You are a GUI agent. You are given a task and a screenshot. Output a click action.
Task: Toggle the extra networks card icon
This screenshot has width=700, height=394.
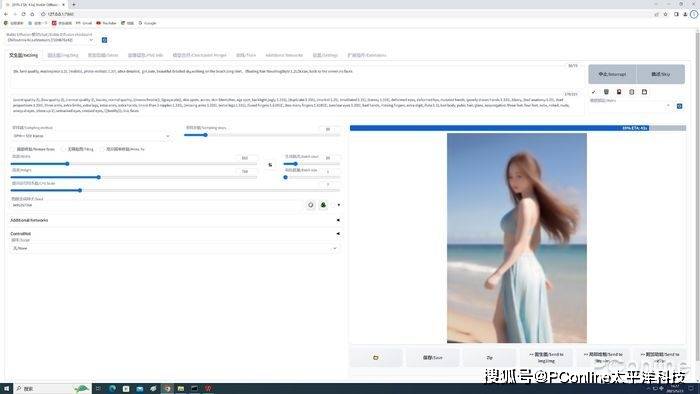tap(619, 92)
